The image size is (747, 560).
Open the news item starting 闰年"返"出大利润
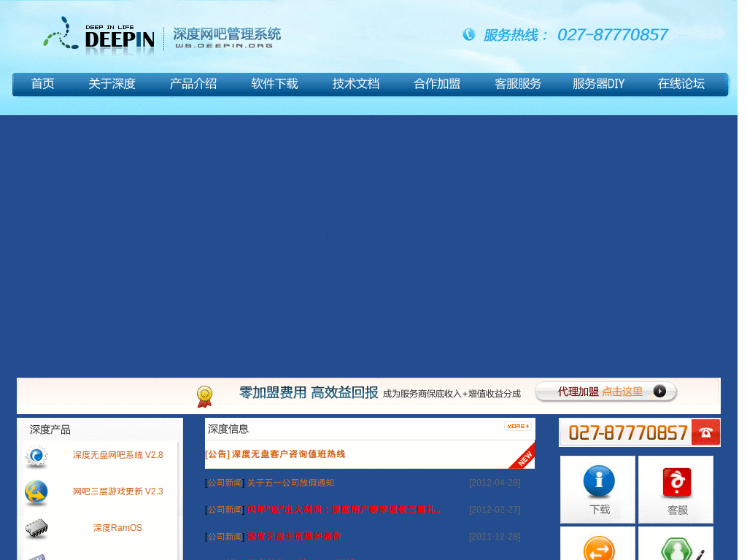pos(344,510)
